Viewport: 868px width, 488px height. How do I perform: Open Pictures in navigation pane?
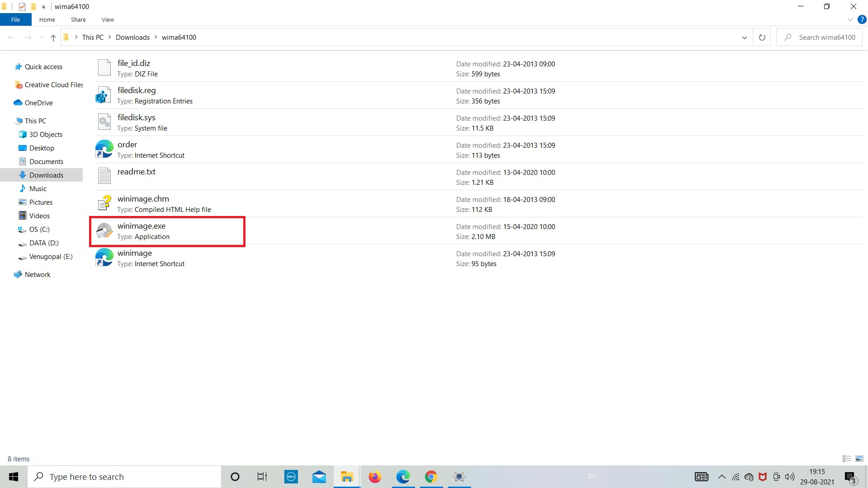(x=41, y=202)
